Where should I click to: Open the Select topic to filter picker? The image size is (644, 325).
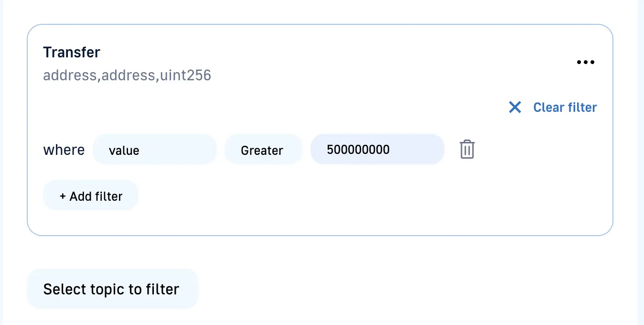pyautogui.click(x=112, y=289)
